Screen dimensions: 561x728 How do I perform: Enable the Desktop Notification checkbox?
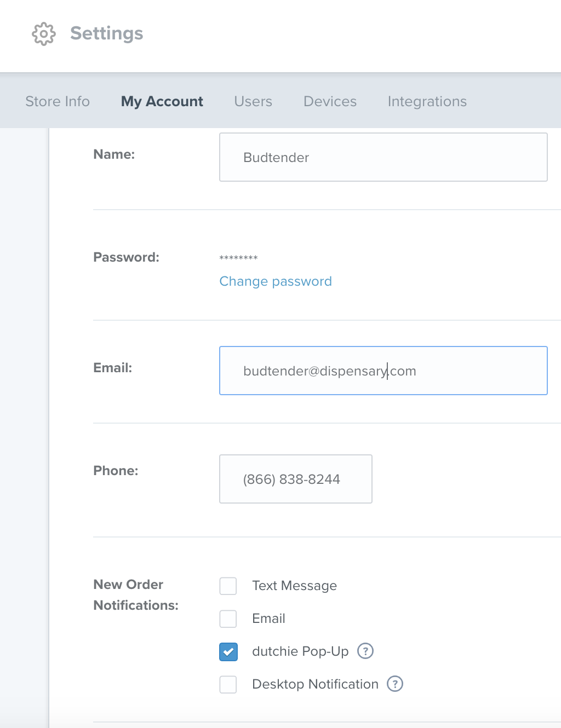(228, 684)
